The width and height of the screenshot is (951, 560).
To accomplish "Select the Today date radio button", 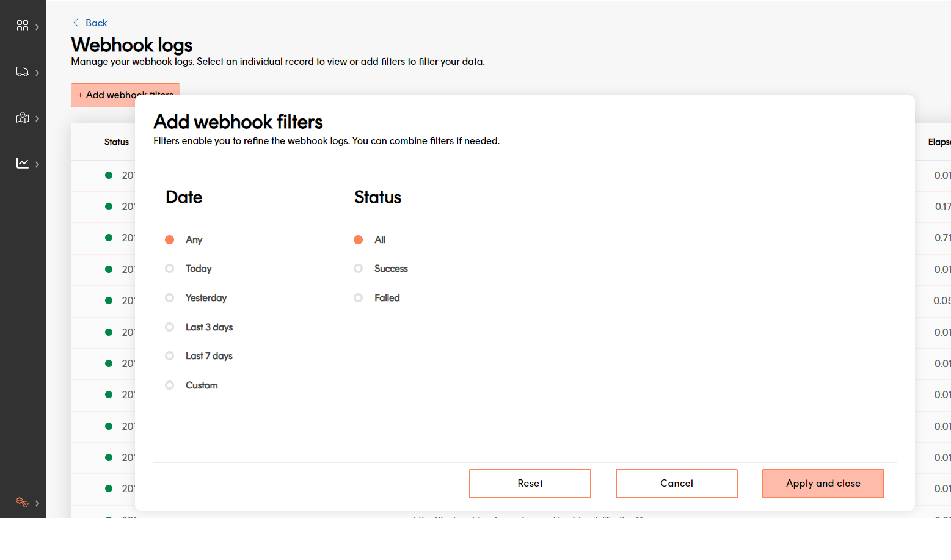I will [170, 269].
